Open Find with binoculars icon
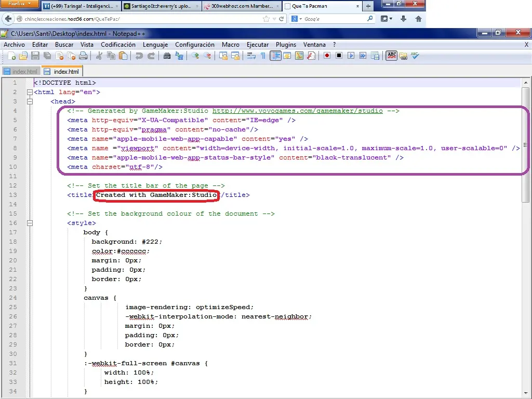Screen dimensions: 532x399 (x=167, y=56)
